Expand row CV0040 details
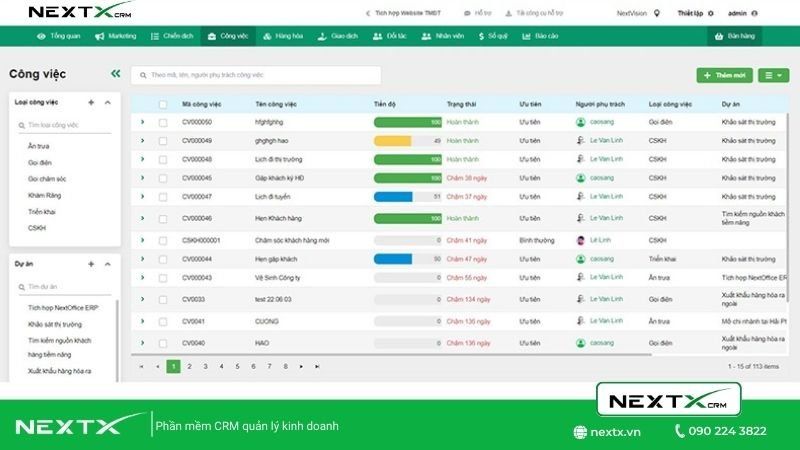Viewport: 800px width, 450px height. tap(142, 343)
